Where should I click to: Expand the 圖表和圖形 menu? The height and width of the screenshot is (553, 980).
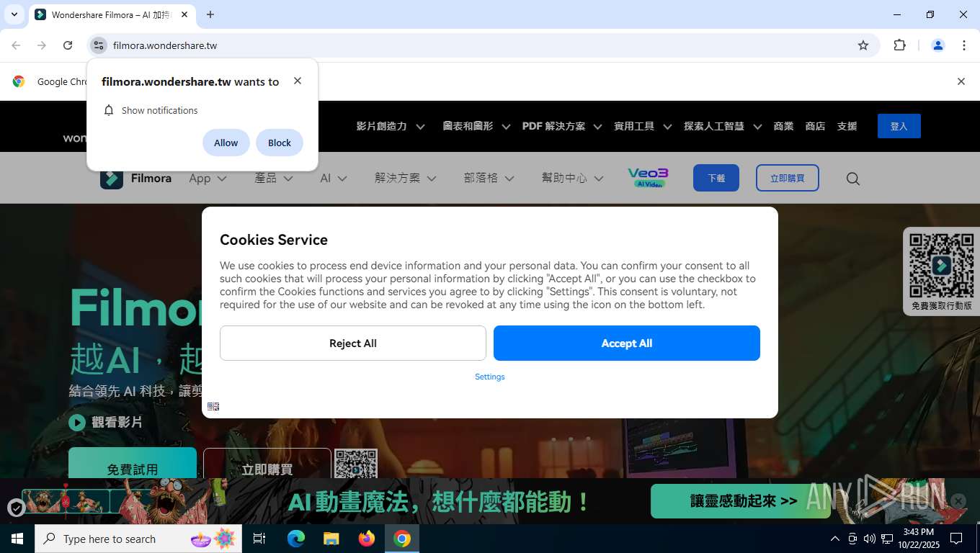point(476,126)
